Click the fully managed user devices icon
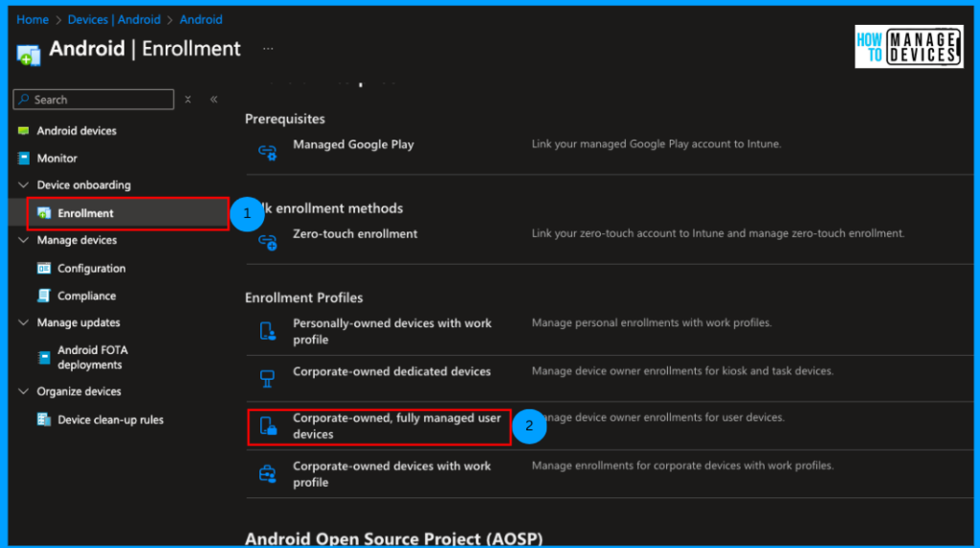The height and width of the screenshot is (548, 980). pyautogui.click(x=268, y=427)
